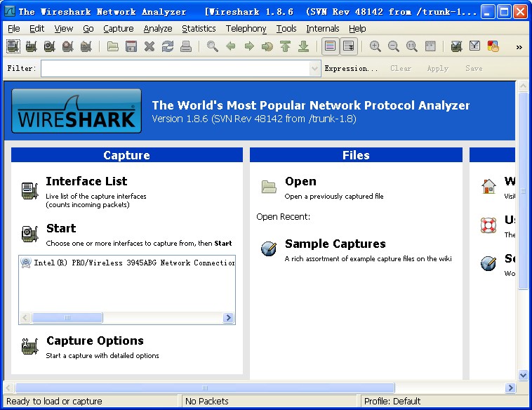
Task: Click the Save filter button
Action: 474,68
